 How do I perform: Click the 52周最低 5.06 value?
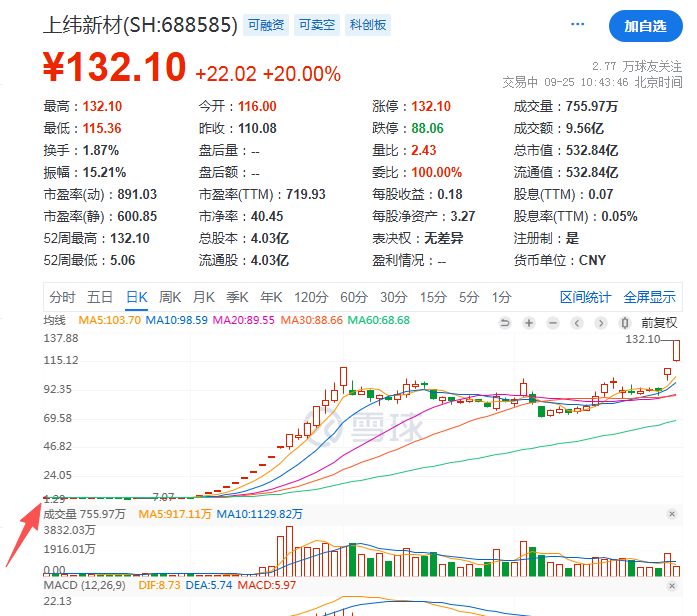click(x=123, y=260)
